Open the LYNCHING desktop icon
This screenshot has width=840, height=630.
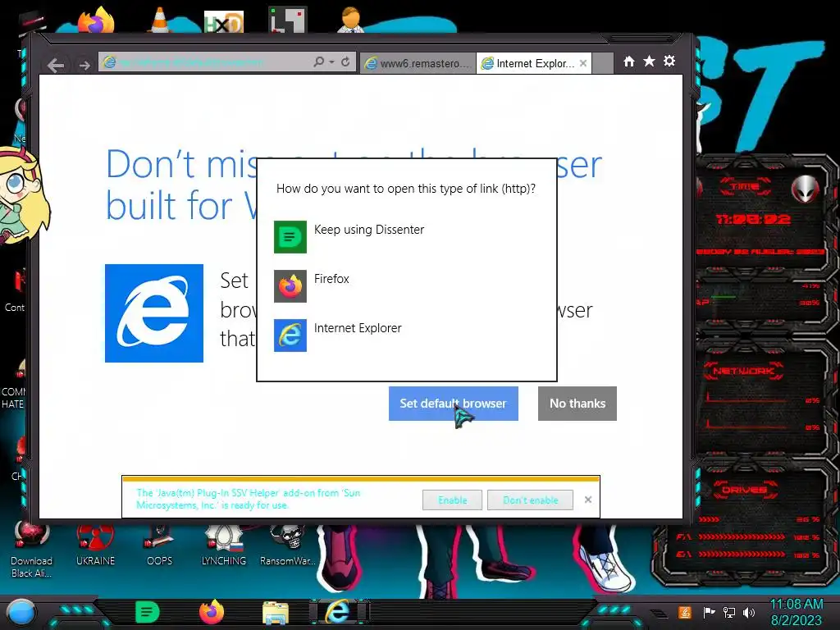click(224, 546)
